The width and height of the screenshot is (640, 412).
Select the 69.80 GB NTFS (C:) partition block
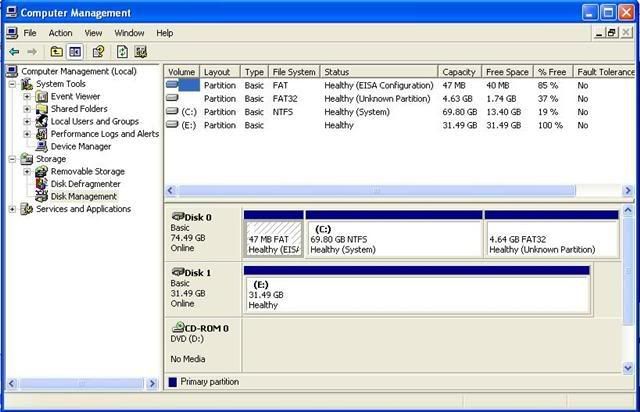[393, 239]
